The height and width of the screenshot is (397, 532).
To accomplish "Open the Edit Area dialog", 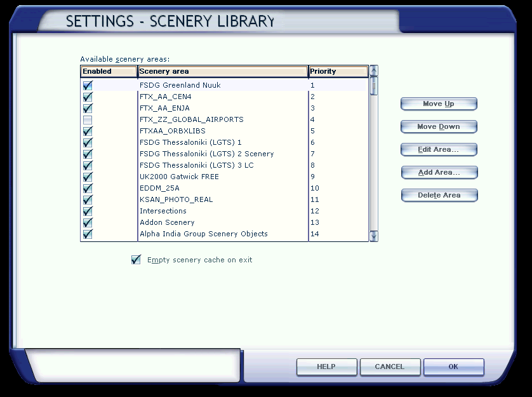I will pyautogui.click(x=438, y=150).
